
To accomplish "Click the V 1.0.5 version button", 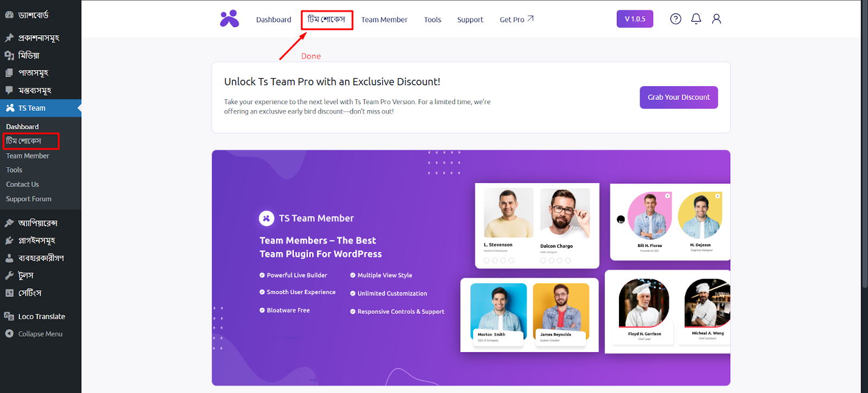I will [635, 19].
